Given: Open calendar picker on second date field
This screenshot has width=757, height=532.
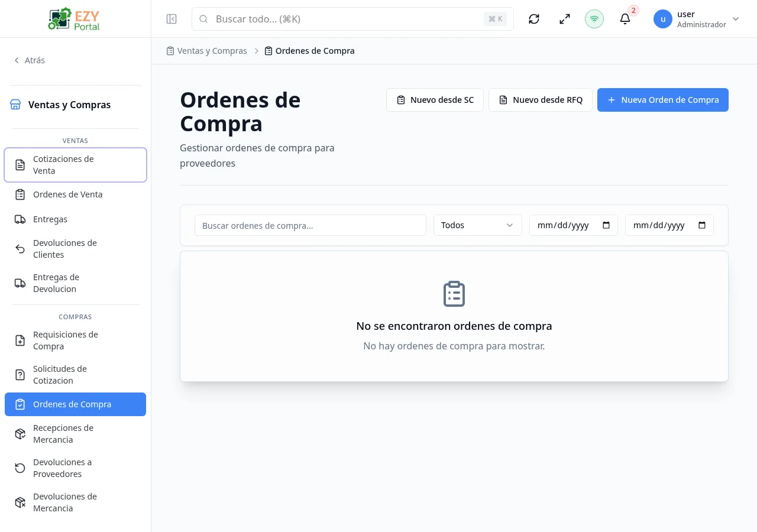Looking at the screenshot, I should point(702,225).
